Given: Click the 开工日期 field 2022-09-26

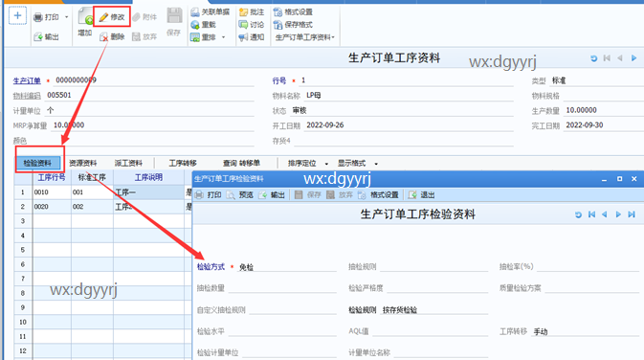Looking at the screenshot, I should coord(409,125).
